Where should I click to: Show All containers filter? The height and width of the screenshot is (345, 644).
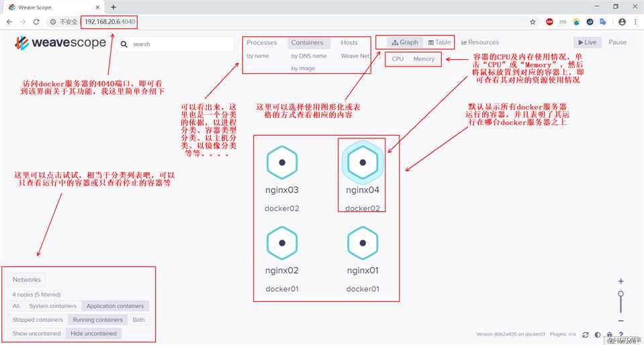click(16, 306)
